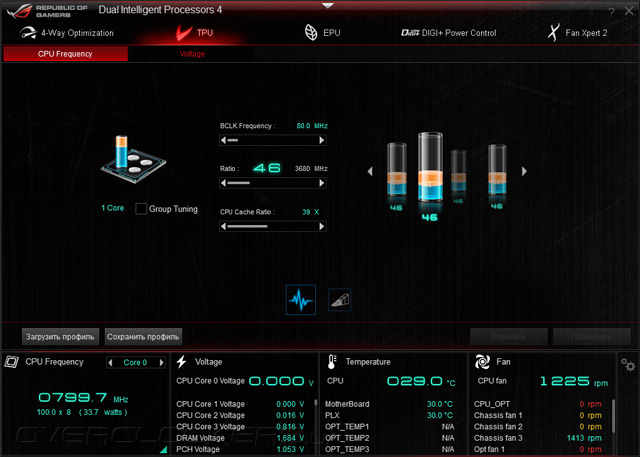640x457 pixels.
Task: Click the ramp staircase mode icon
Action: pos(340,300)
